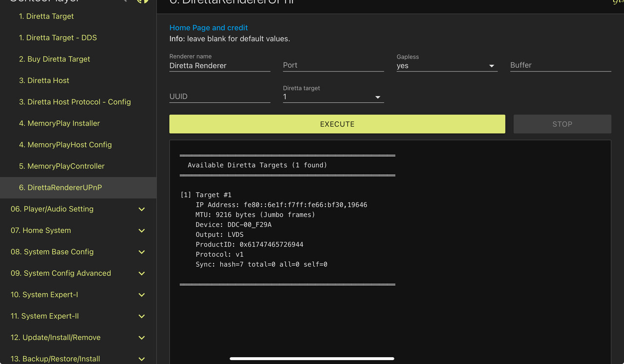The height and width of the screenshot is (364, 624).
Task: Click the Output: LVDS line
Action: coord(219,234)
